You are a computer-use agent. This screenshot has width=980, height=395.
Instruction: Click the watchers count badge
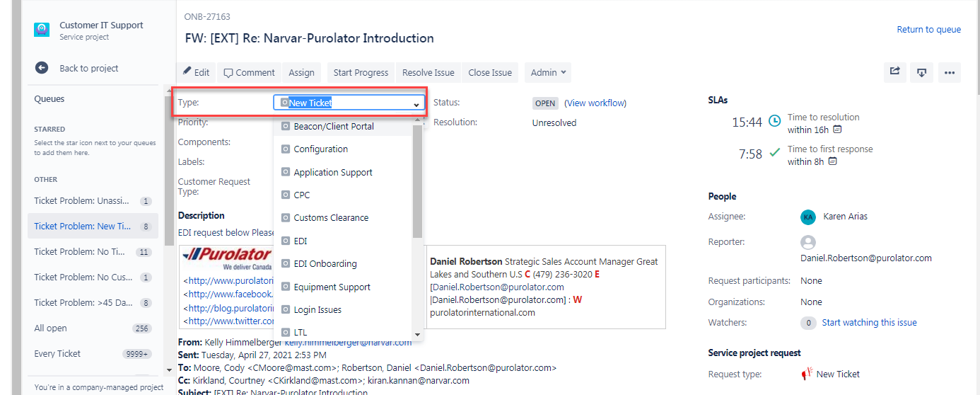coord(809,323)
